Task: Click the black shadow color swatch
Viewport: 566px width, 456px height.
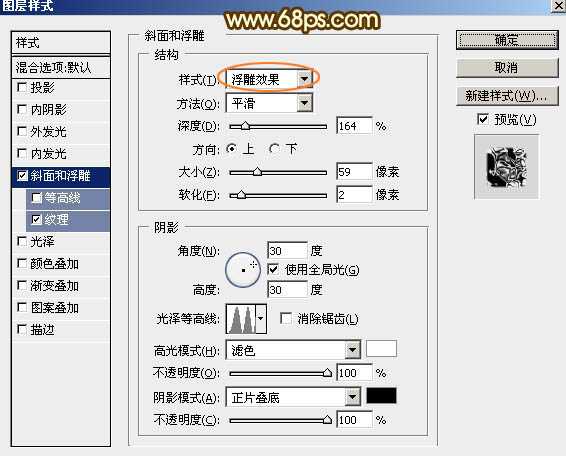Action: coord(382,396)
